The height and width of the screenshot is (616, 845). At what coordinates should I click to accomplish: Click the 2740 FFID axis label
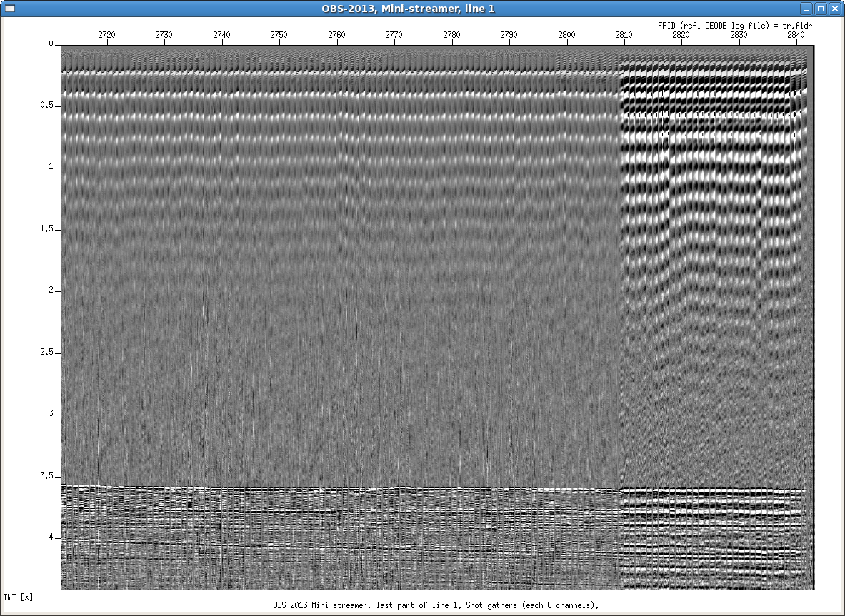point(221,34)
